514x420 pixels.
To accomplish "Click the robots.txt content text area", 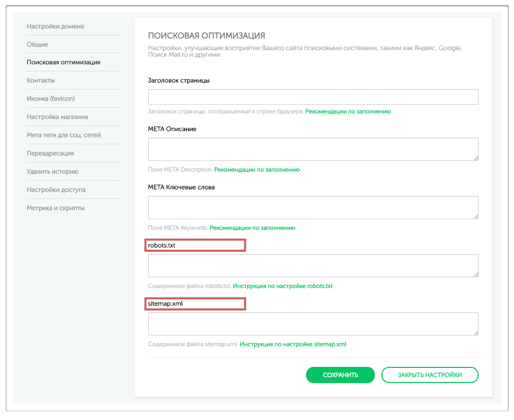I will [x=313, y=266].
